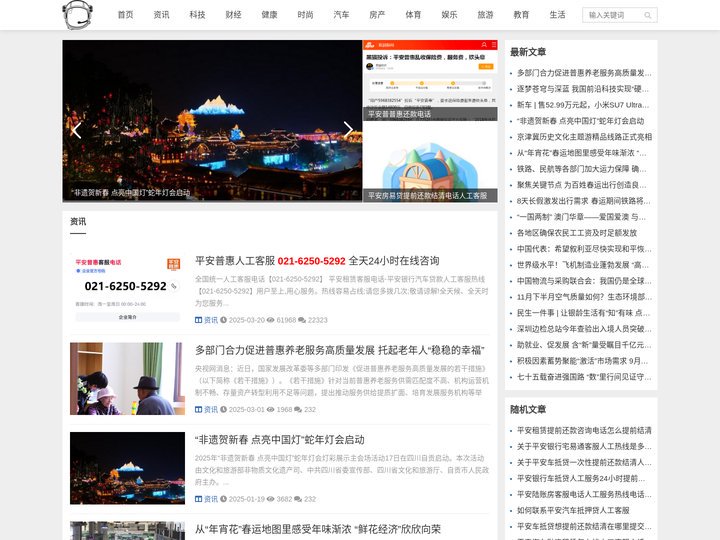The image size is (720, 540).
Task: Open article titled 平安普惠人工客服 全天24小时在线咨询
Action: (317, 261)
